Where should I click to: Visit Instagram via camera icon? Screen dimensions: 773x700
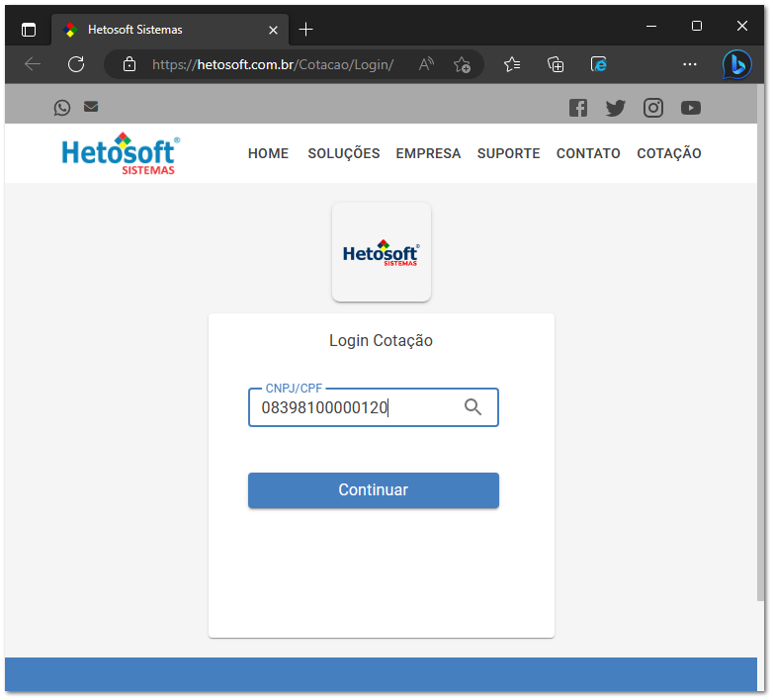click(652, 108)
